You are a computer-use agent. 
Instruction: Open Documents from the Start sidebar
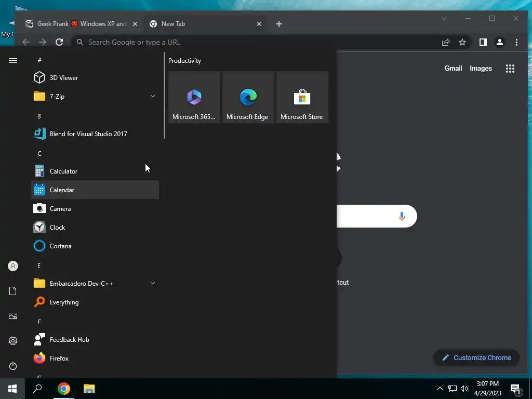click(13, 291)
